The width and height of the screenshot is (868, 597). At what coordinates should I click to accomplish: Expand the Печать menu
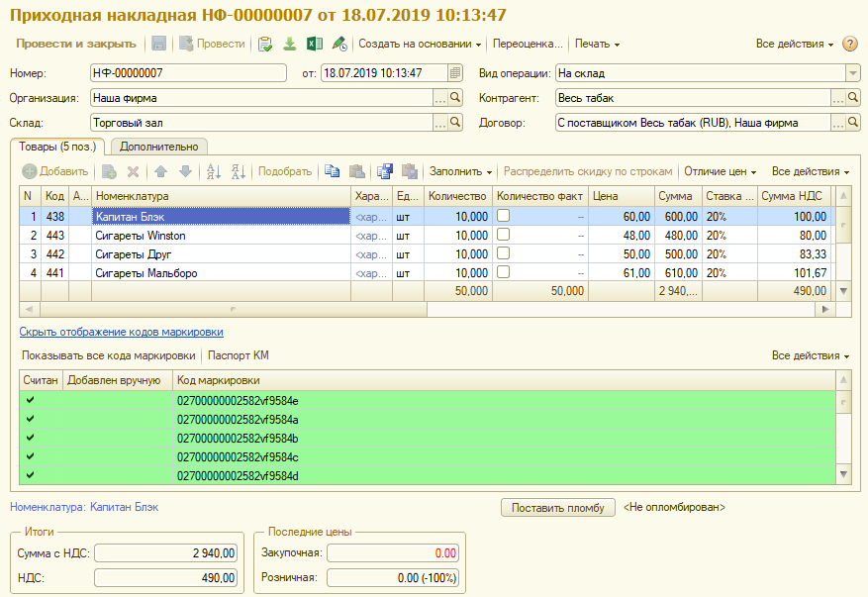pos(597,44)
